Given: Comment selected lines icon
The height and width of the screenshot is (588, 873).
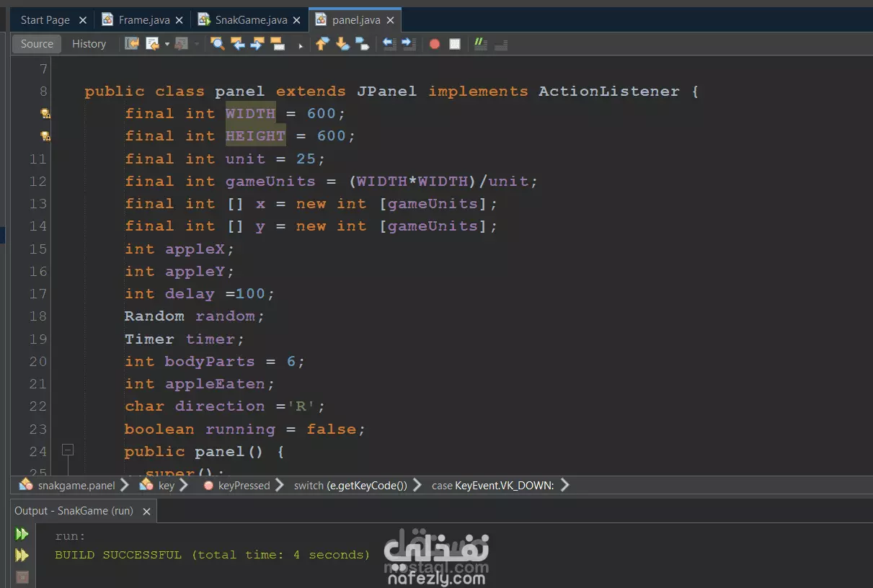Looking at the screenshot, I should pyautogui.click(x=481, y=44).
